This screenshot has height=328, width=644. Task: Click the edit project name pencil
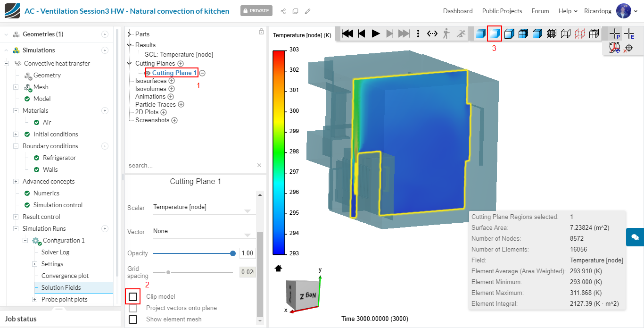pyautogui.click(x=307, y=11)
